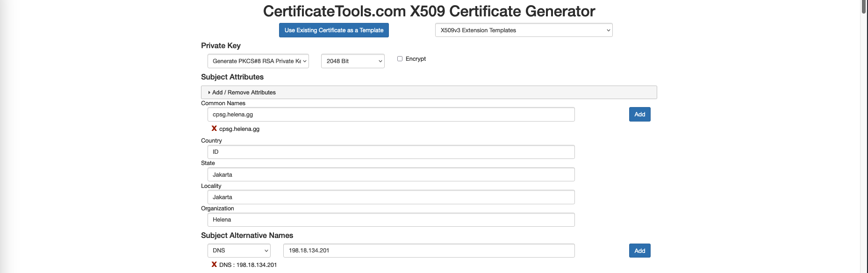
Task: Open the X509v3 Extension Templates dropdown
Action: tap(524, 30)
